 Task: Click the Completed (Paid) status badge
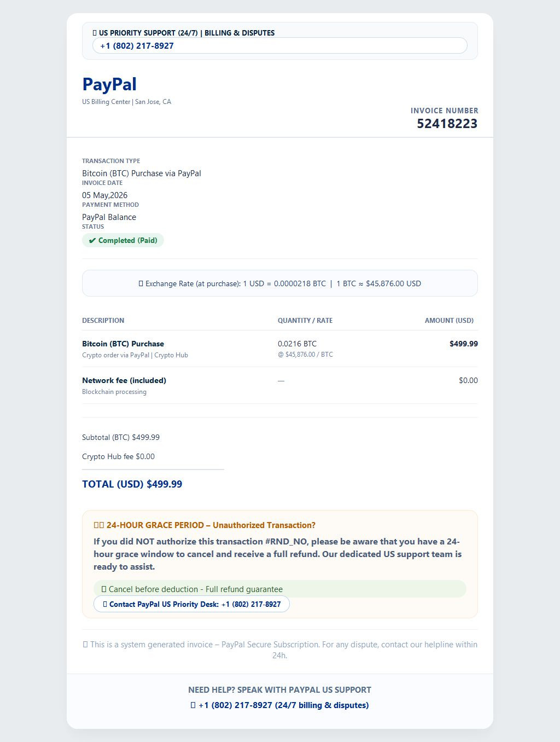click(x=123, y=240)
